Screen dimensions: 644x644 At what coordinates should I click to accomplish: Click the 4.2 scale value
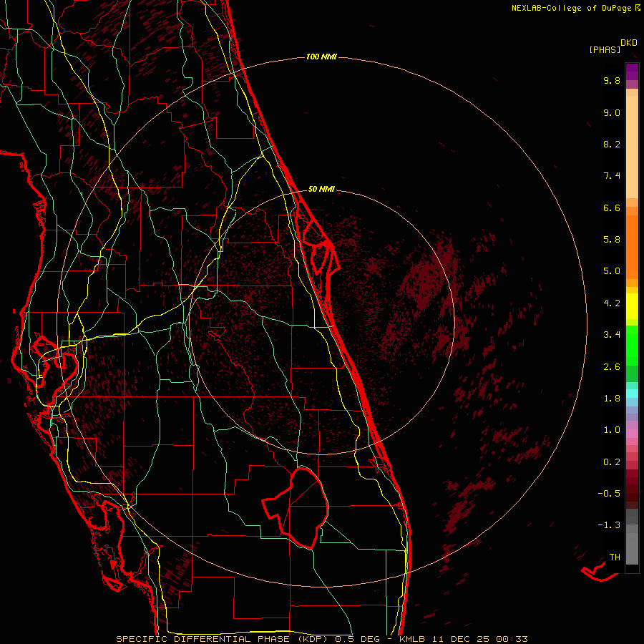coord(612,303)
